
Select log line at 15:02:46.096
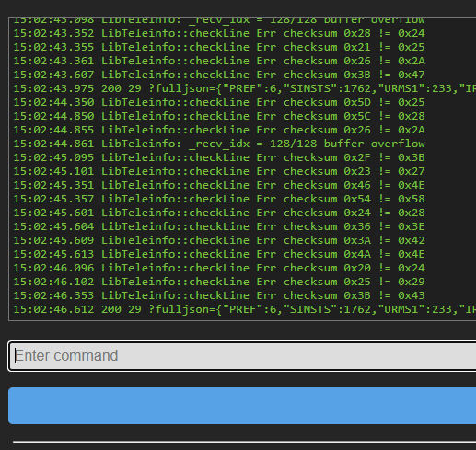[x=219, y=268]
